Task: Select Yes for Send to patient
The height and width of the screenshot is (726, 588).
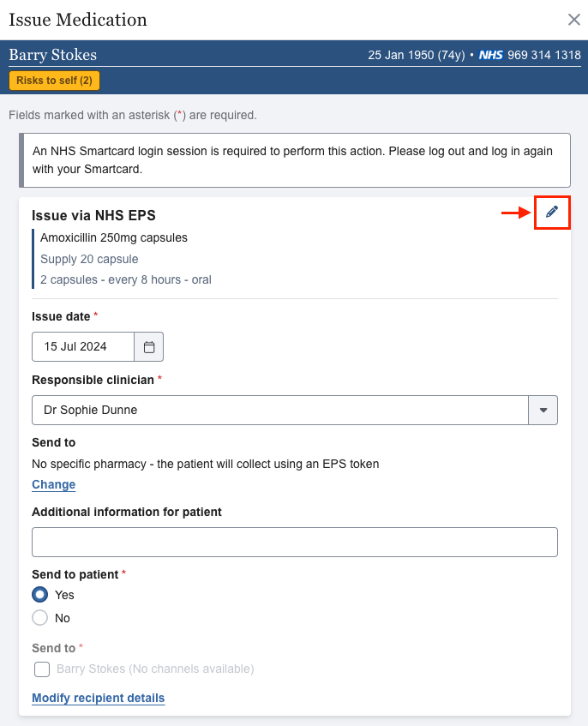Action: 40,595
